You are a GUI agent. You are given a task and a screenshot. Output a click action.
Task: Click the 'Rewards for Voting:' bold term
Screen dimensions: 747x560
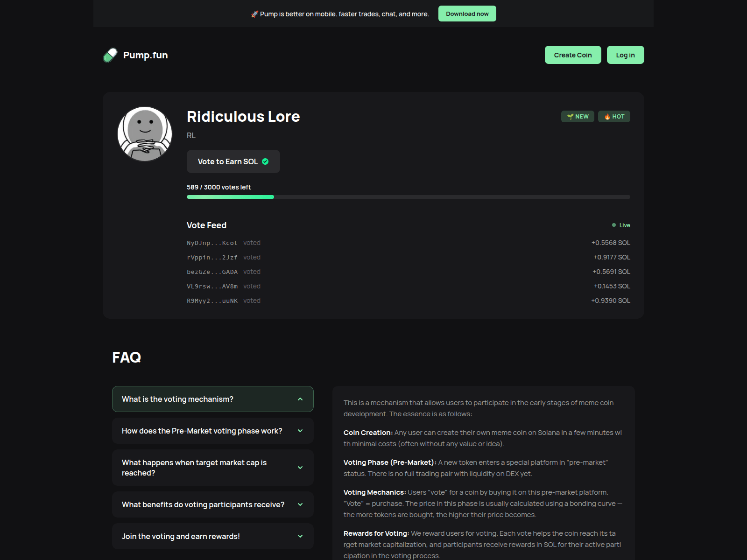tap(376, 533)
